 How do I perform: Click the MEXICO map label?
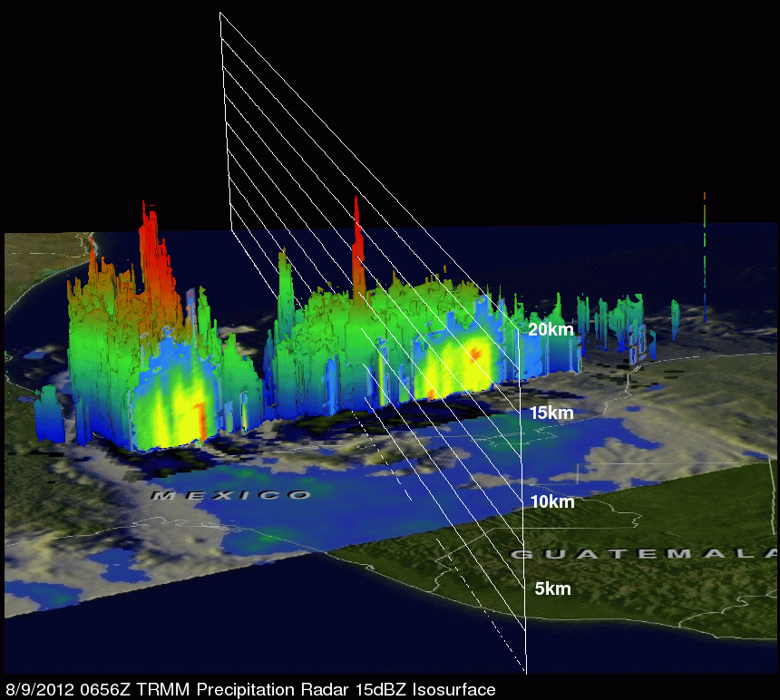click(231, 495)
